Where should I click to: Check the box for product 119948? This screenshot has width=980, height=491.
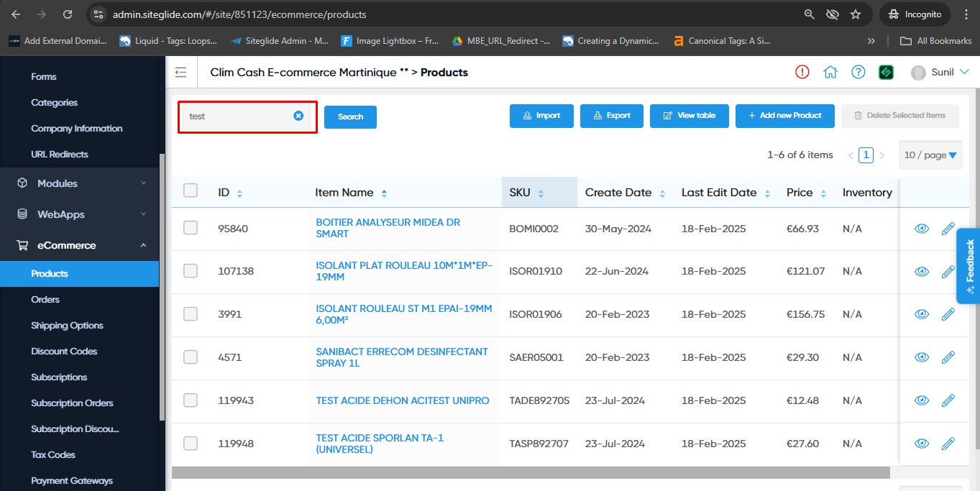point(191,444)
